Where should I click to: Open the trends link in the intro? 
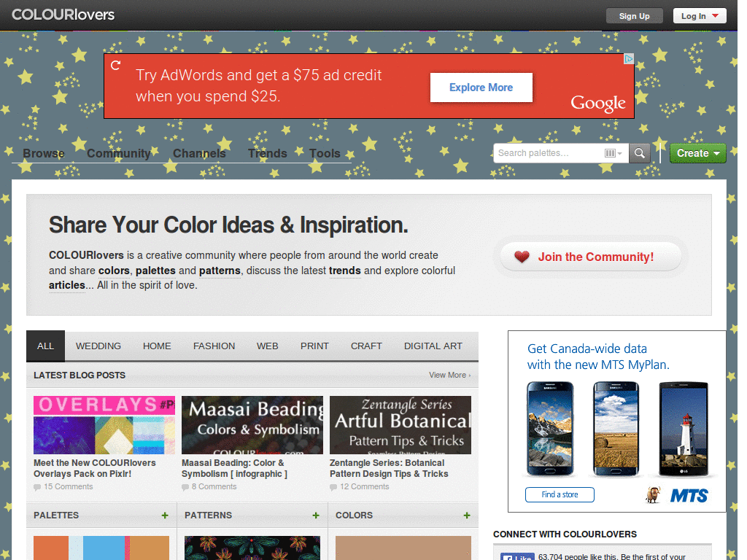[345, 271]
